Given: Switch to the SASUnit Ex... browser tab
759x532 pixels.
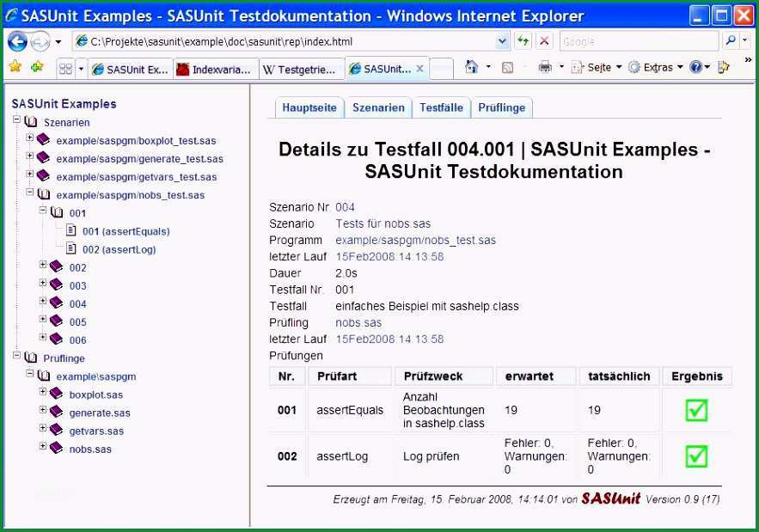Looking at the screenshot, I should [130, 70].
